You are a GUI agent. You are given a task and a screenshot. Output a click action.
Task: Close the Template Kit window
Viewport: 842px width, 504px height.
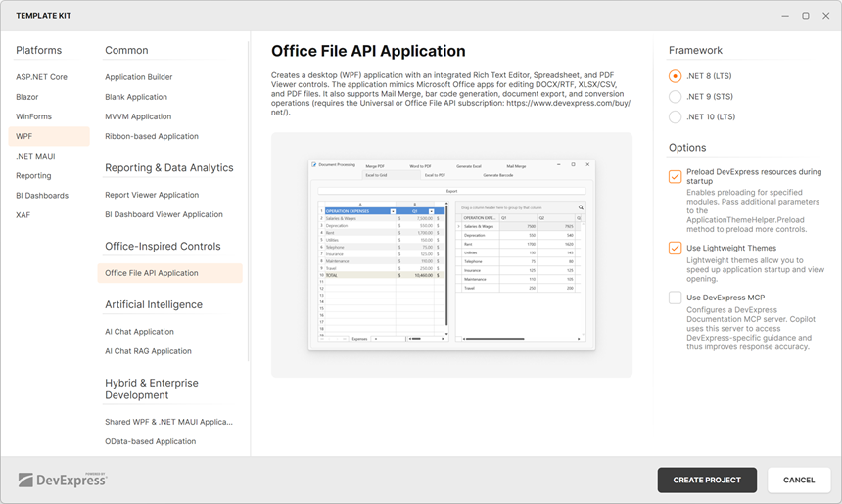pyautogui.click(x=826, y=16)
